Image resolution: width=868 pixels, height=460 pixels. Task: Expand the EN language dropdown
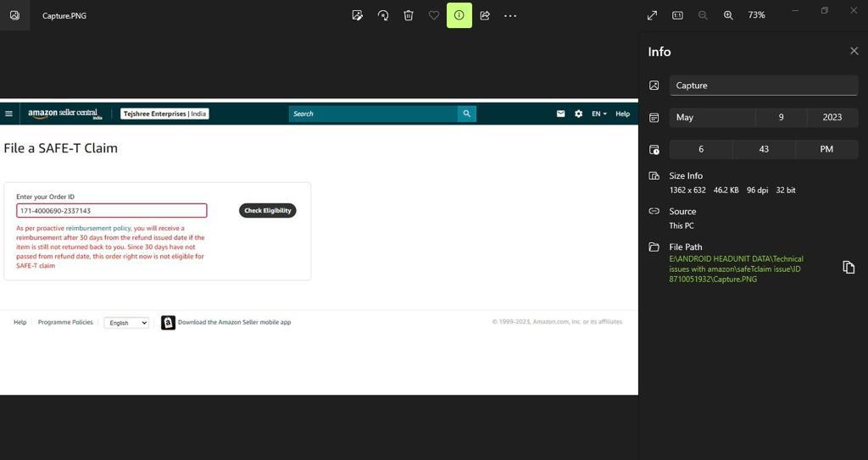click(x=599, y=114)
